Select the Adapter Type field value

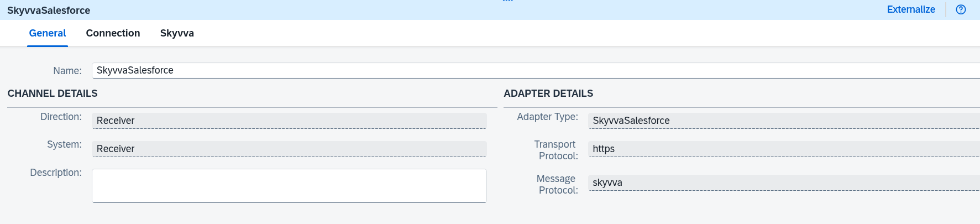coord(784,121)
